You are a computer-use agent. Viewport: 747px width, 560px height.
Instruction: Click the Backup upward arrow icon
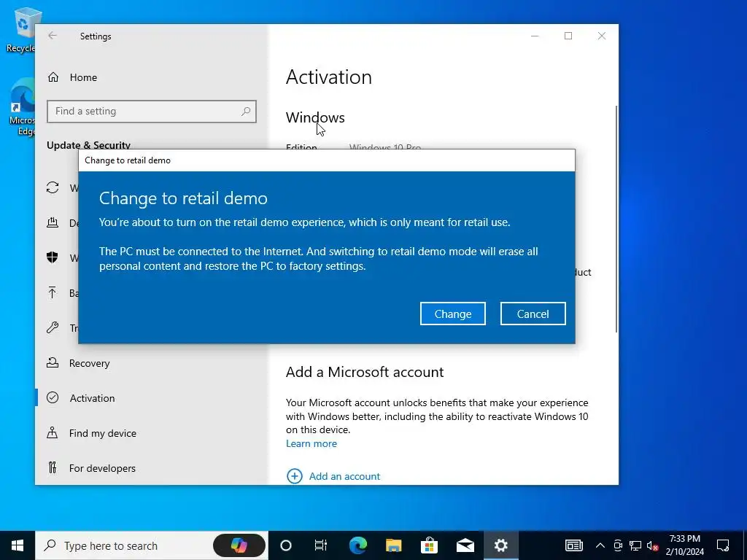tap(53, 292)
